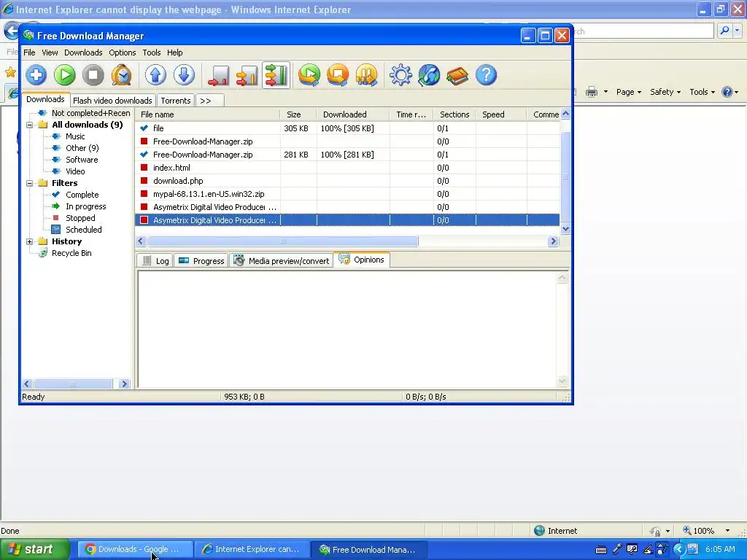The image size is (747, 560).
Task: Select the Stopped filter
Action: pos(80,218)
